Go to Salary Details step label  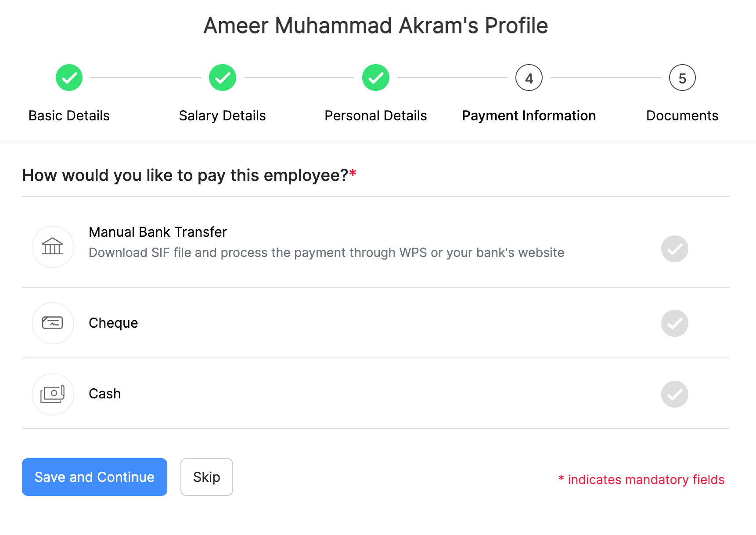[223, 116]
